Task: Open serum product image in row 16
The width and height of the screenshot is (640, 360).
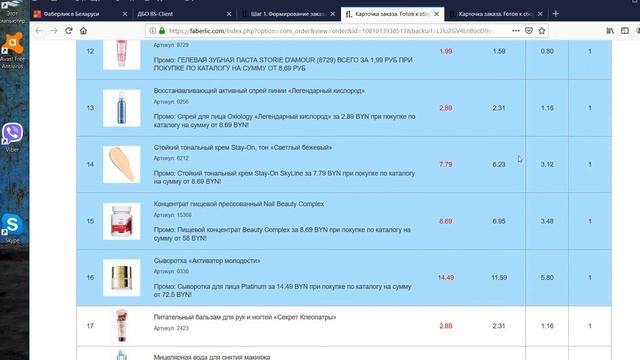Action: (x=122, y=278)
